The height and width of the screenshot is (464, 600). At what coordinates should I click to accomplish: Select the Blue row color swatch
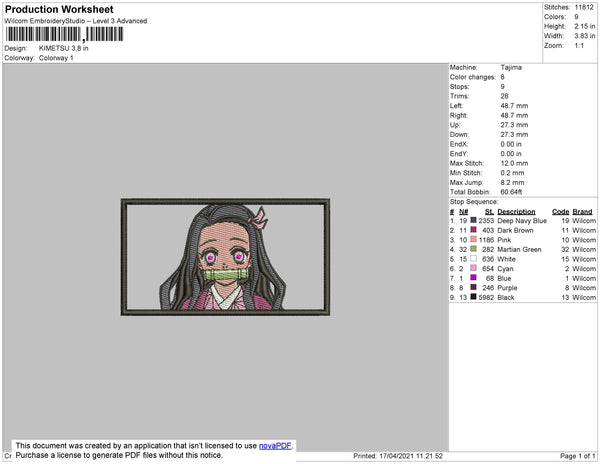pyautogui.click(x=473, y=277)
